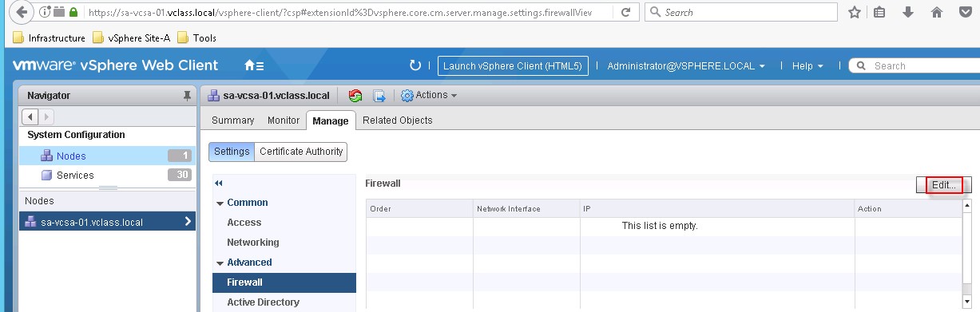Sort by Network Interface column
Image resolution: width=980 pixels, height=312 pixels.
point(526,209)
